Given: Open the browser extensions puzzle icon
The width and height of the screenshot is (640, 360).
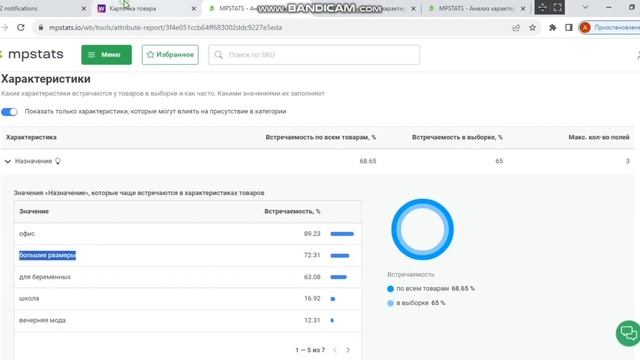Looking at the screenshot, I should (x=552, y=28).
